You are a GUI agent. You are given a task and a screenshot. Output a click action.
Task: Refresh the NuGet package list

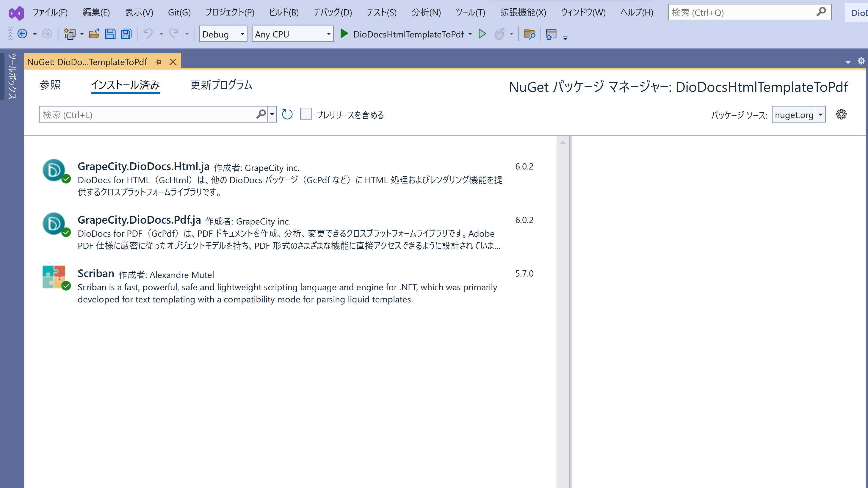point(287,114)
